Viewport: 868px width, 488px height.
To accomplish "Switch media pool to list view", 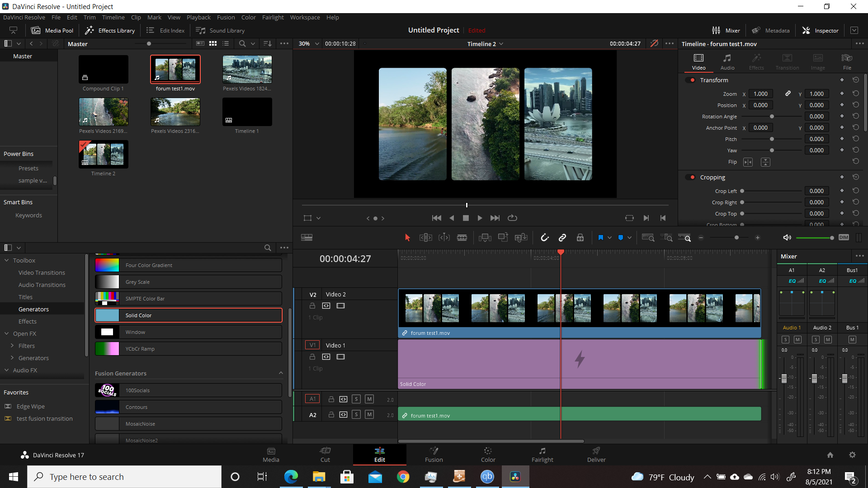I will tap(226, 44).
